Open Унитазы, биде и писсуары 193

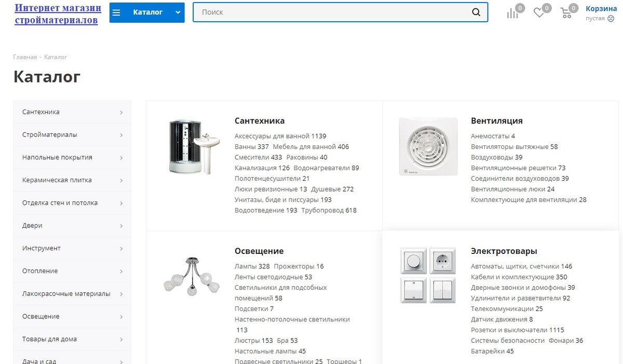tap(283, 200)
